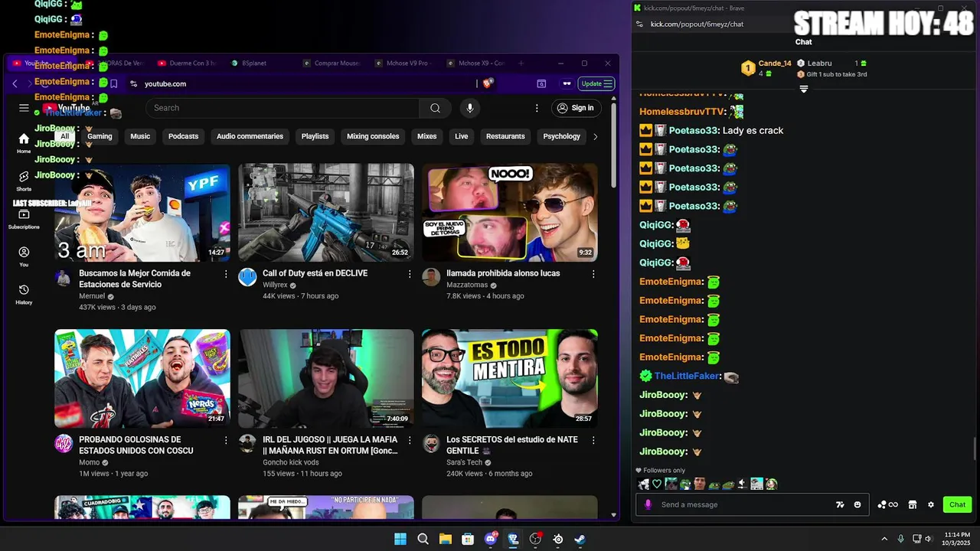The image size is (980, 551).
Task: Open the Mernuel channel link
Action: click(x=92, y=296)
